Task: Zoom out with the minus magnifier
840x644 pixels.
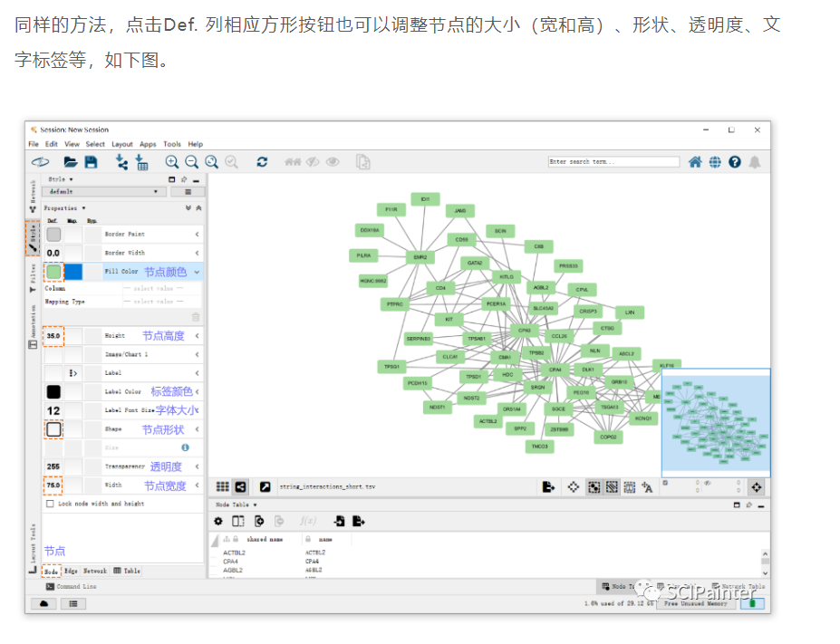Action: pos(191,161)
